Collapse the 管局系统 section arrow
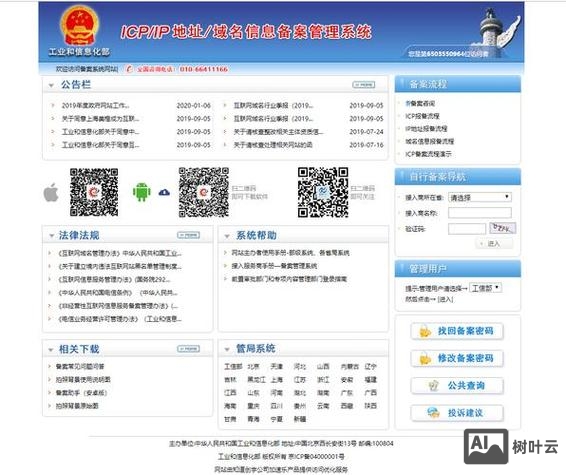Screen dimensions: 566x475 click(227, 349)
